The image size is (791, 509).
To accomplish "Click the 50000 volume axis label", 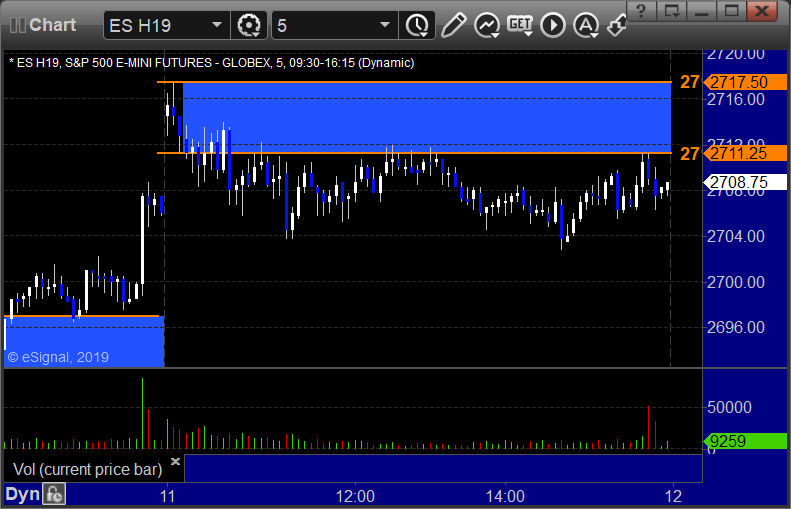I will coord(729,407).
